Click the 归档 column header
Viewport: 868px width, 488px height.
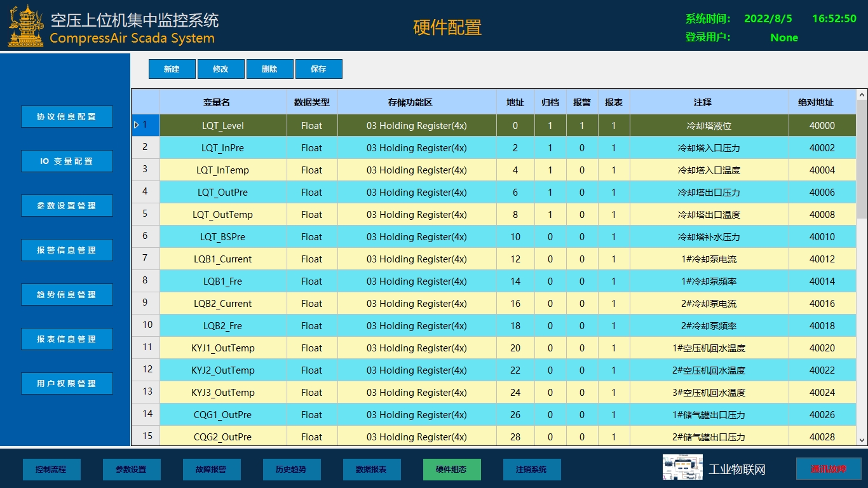coord(550,102)
